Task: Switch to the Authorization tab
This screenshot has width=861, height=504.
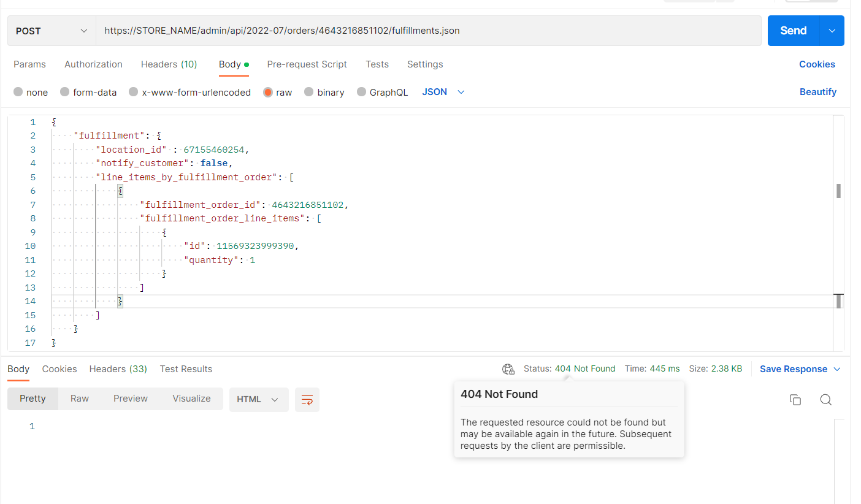Action: pos(93,64)
